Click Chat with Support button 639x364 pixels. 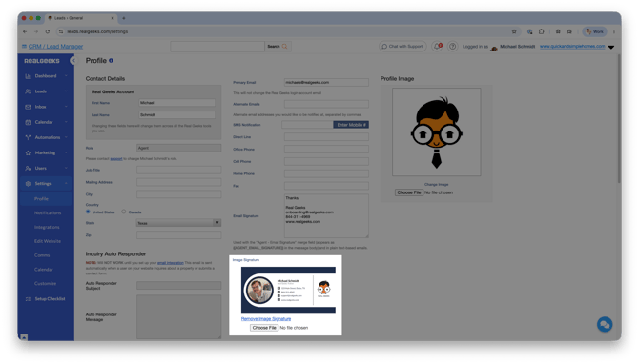pos(402,47)
